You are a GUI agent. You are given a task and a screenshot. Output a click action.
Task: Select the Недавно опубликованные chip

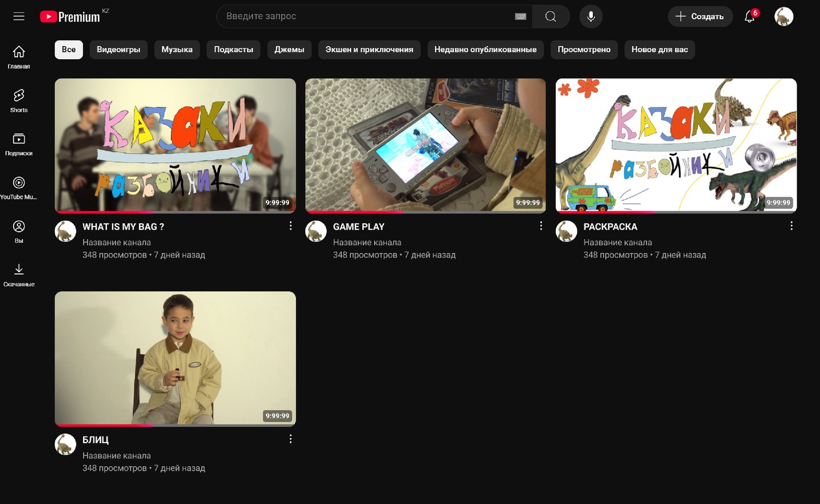point(486,50)
